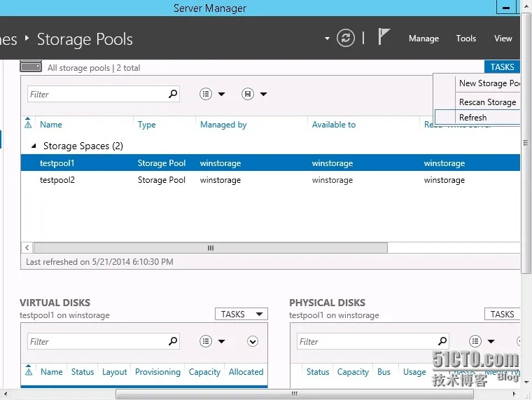Viewport: 532px width, 400px height.
Task: Click the storage pools Filter text box
Action: [98, 94]
